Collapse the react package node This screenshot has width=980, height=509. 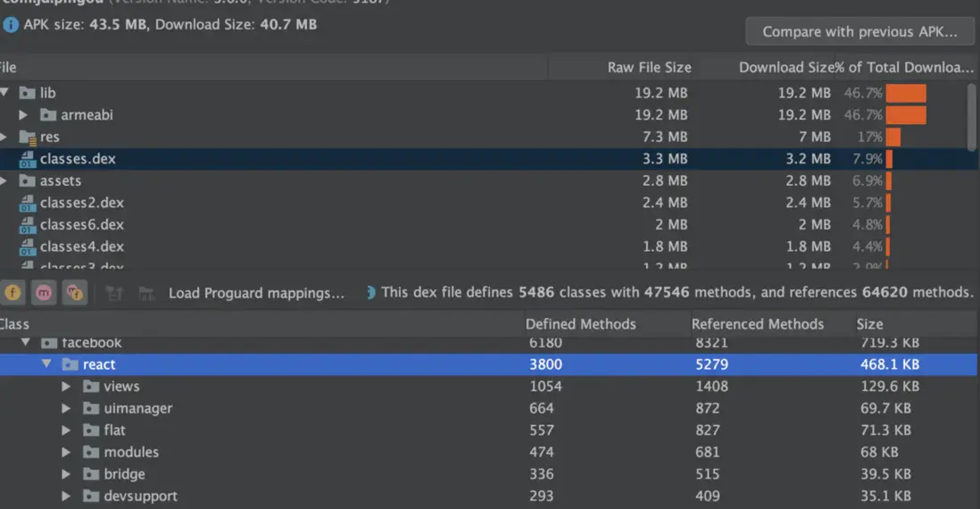(x=46, y=364)
